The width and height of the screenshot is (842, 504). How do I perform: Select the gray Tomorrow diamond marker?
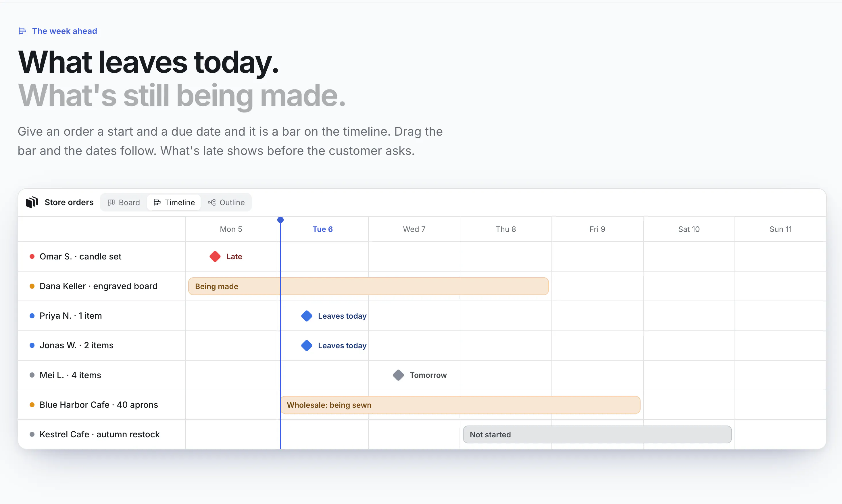click(x=398, y=375)
